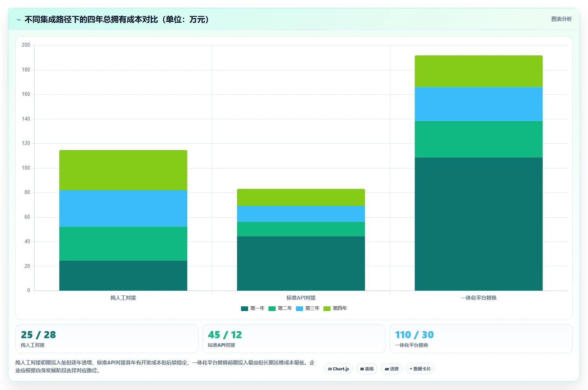Screen dimensions: 588x390
Task: Click the 表格 tag
Action: [x=367, y=369]
